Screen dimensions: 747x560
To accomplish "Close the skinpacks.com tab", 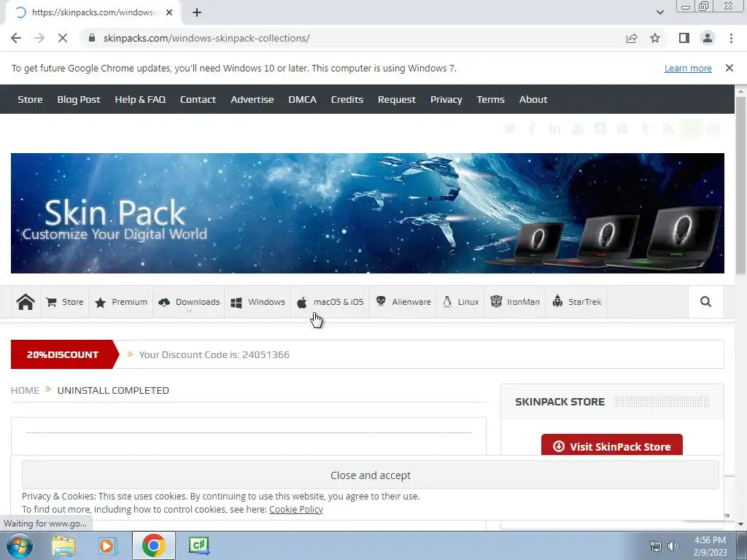I will pyautogui.click(x=169, y=12).
